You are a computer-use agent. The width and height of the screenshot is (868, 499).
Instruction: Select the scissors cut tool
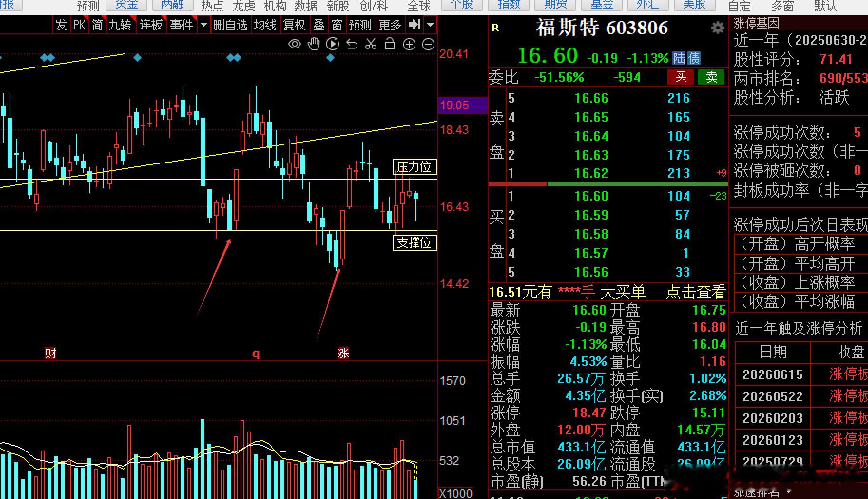(x=371, y=44)
